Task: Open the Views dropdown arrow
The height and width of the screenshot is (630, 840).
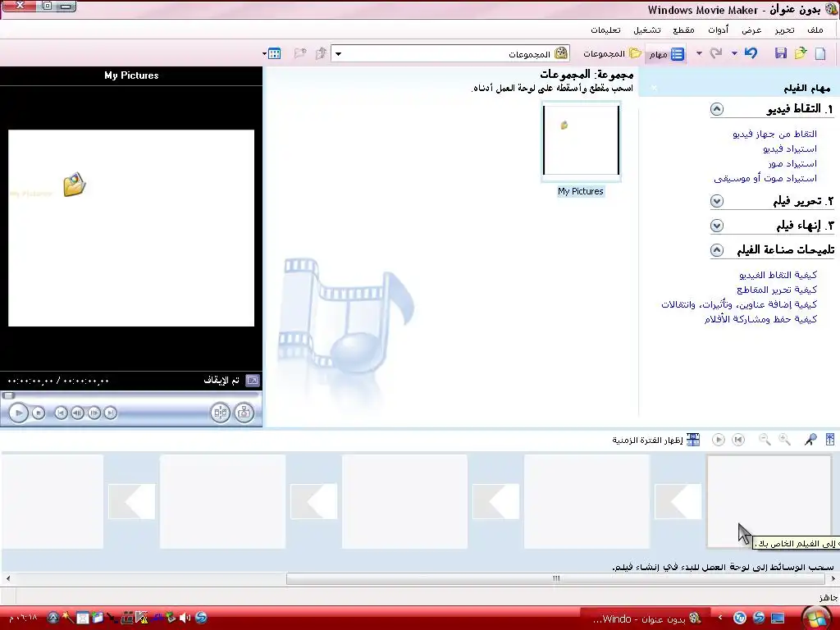Action: pyautogui.click(x=265, y=53)
